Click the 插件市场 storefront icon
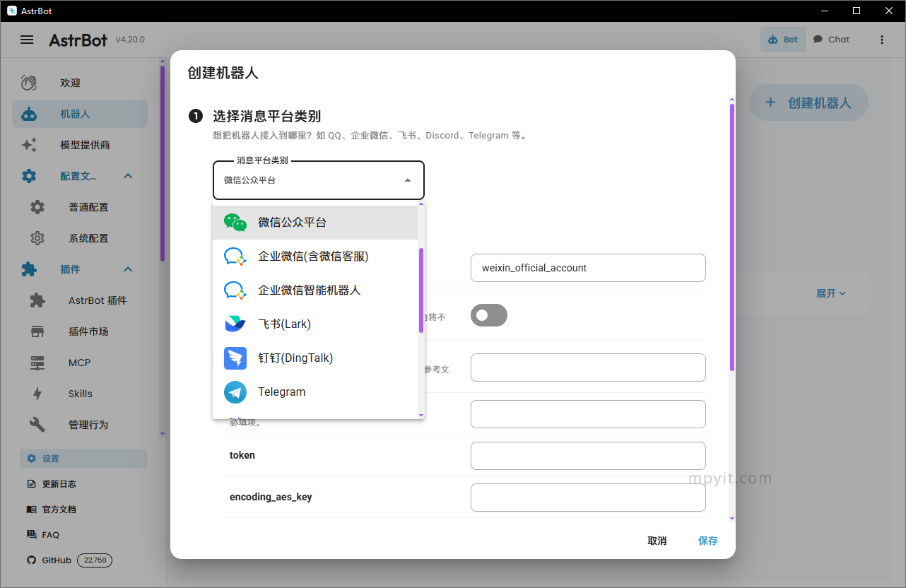The height and width of the screenshot is (588, 906). (x=37, y=331)
